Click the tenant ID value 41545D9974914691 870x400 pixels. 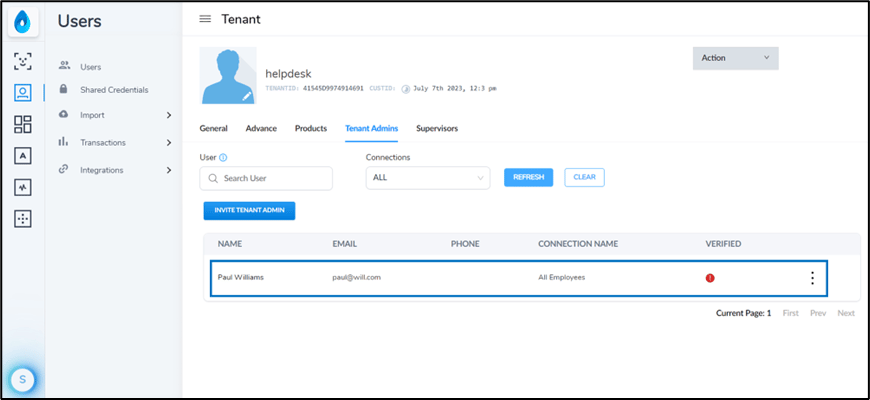(333, 89)
